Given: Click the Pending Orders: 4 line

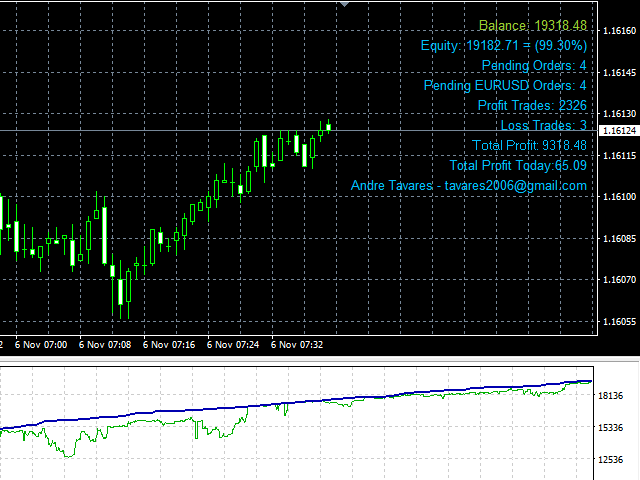Looking at the screenshot, I should [534, 65].
